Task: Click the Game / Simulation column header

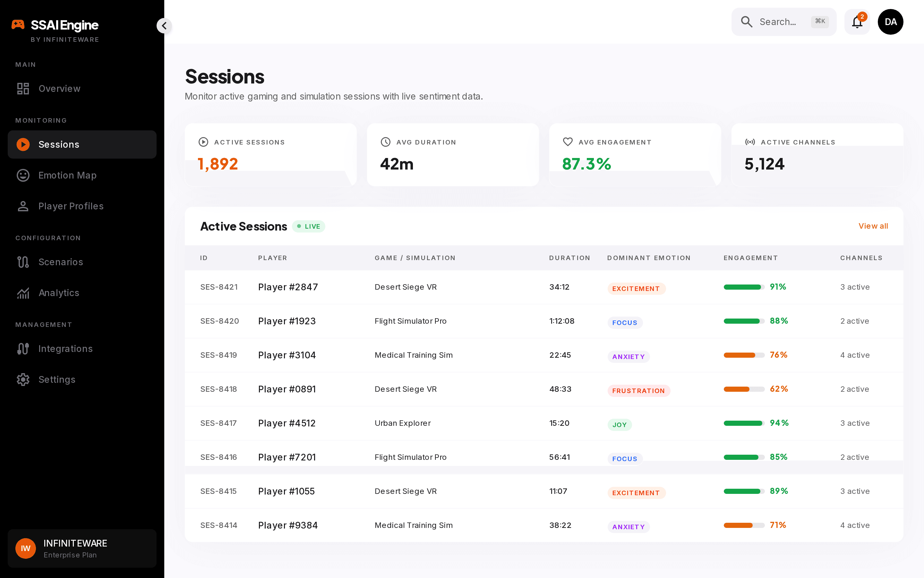Action: point(415,258)
